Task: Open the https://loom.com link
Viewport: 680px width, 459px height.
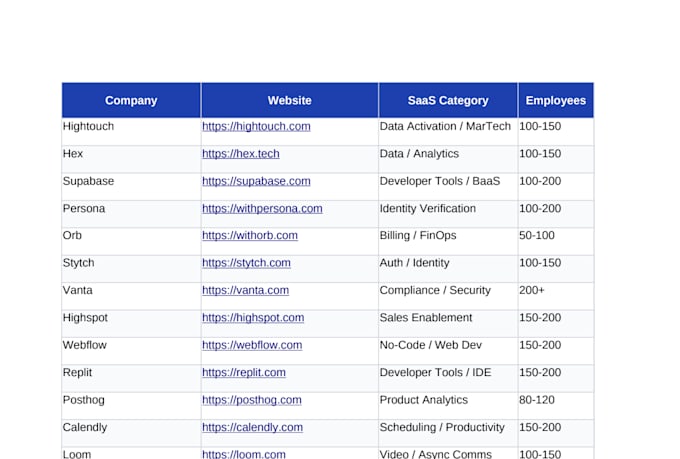Action: click(x=244, y=454)
